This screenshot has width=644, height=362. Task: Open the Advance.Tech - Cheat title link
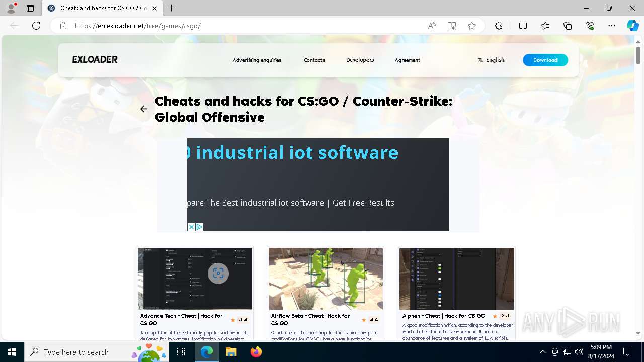(x=182, y=319)
